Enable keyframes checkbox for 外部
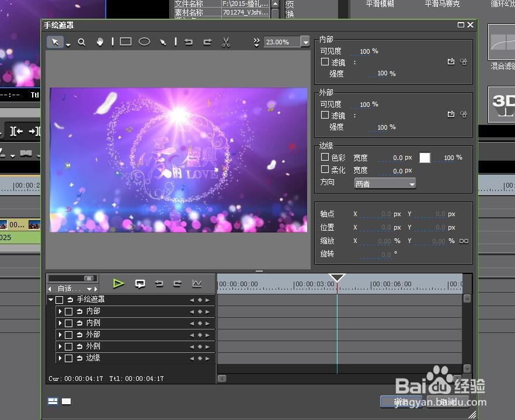The height and width of the screenshot is (420, 515). coord(69,335)
